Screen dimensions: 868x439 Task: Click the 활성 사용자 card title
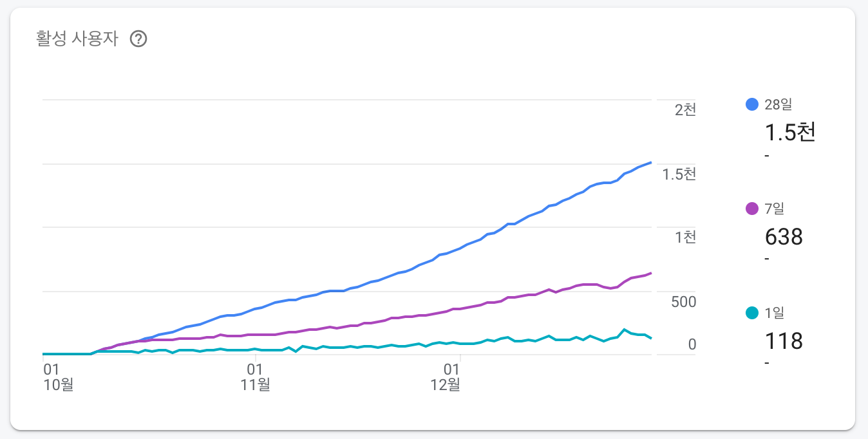pyautogui.click(x=77, y=39)
